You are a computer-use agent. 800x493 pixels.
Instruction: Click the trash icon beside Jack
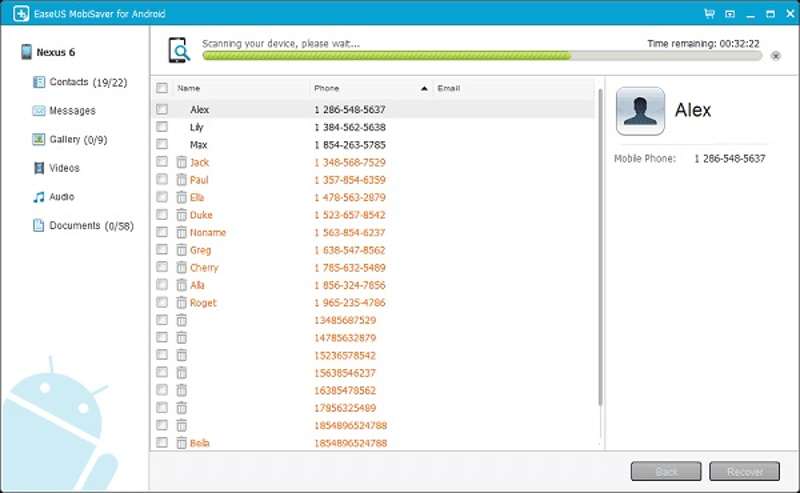(x=181, y=162)
